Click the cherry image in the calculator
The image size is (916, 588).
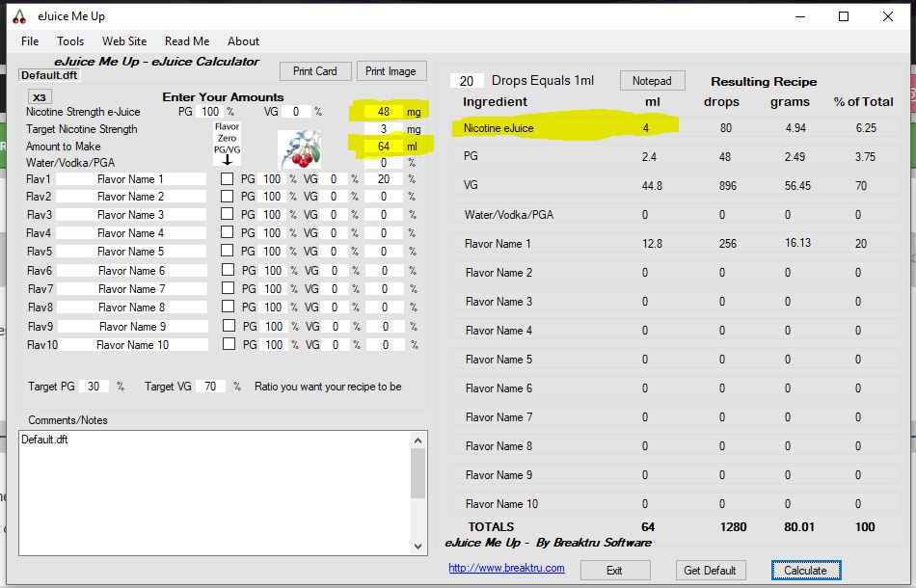pos(299,148)
